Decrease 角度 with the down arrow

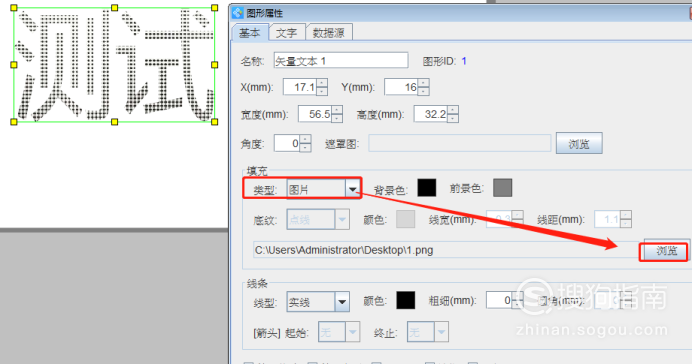(305, 148)
